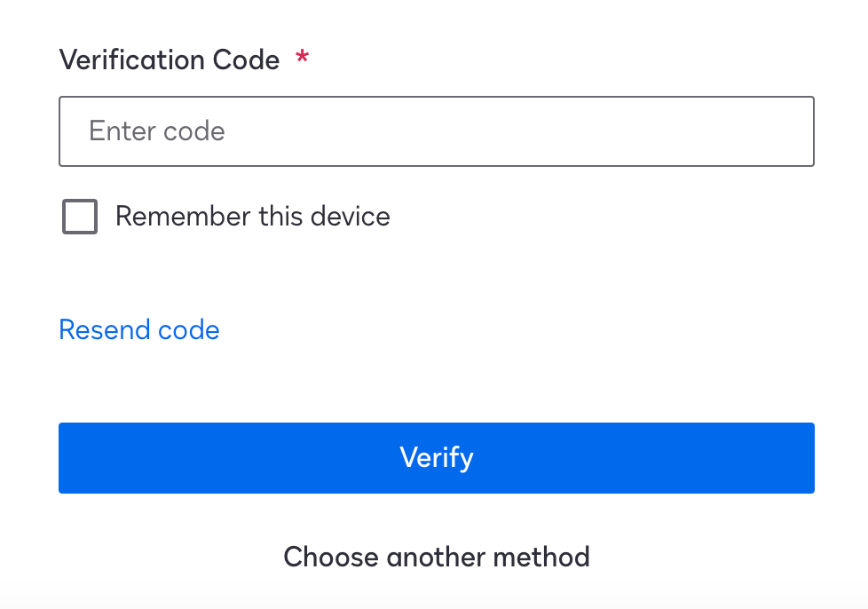Click the Verification Code label
This screenshot has width=868, height=609.
pos(169,59)
